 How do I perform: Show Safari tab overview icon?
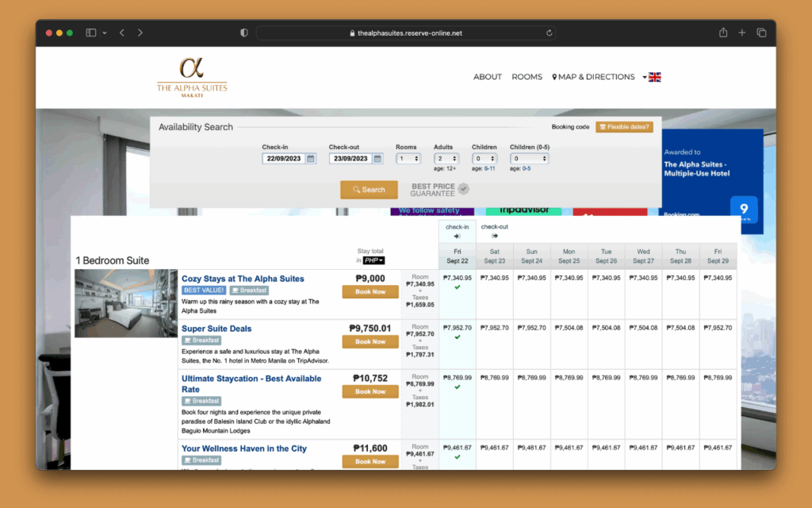pos(761,33)
